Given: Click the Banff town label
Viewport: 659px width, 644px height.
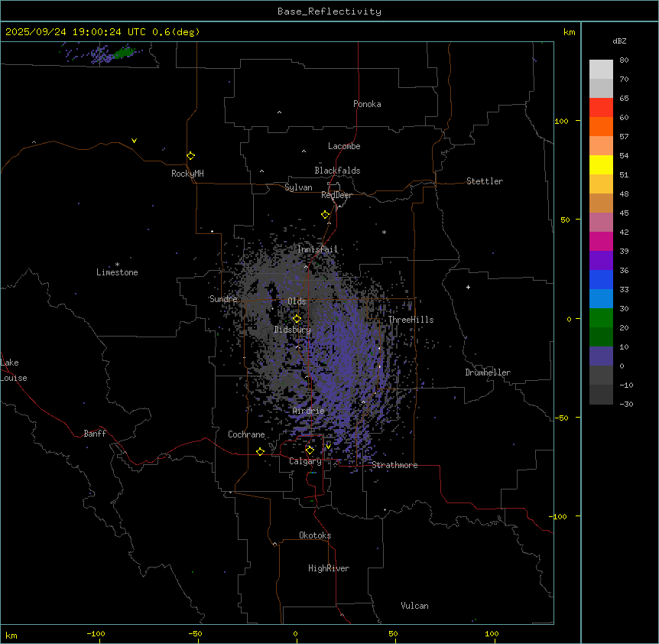Looking at the screenshot, I should 95,434.
